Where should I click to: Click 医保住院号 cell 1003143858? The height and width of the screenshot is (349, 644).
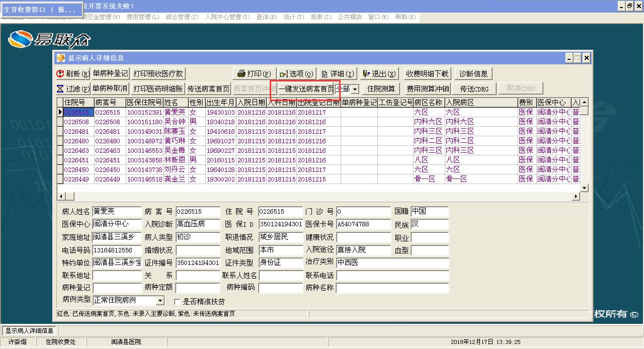(144, 160)
